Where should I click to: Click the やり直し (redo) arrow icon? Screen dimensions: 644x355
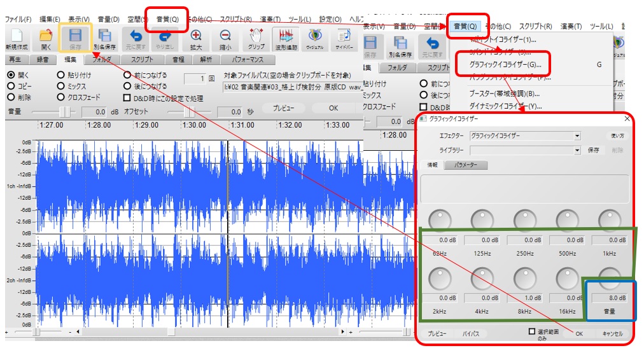[165, 38]
